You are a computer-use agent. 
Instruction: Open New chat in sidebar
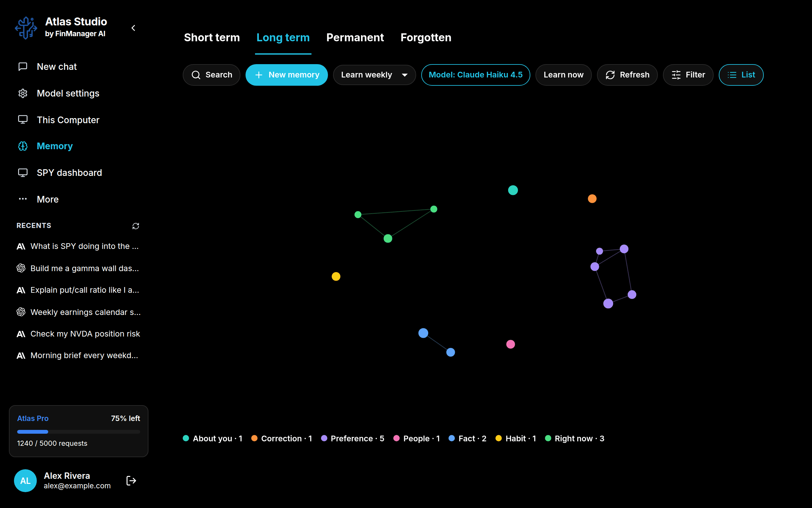pyautogui.click(x=79, y=67)
